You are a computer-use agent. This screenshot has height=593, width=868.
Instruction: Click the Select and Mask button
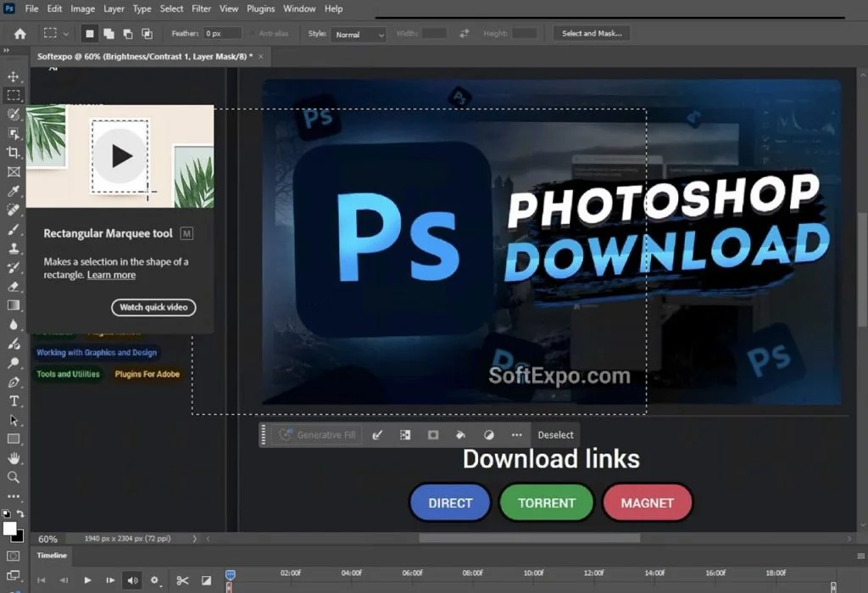(x=593, y=32)
